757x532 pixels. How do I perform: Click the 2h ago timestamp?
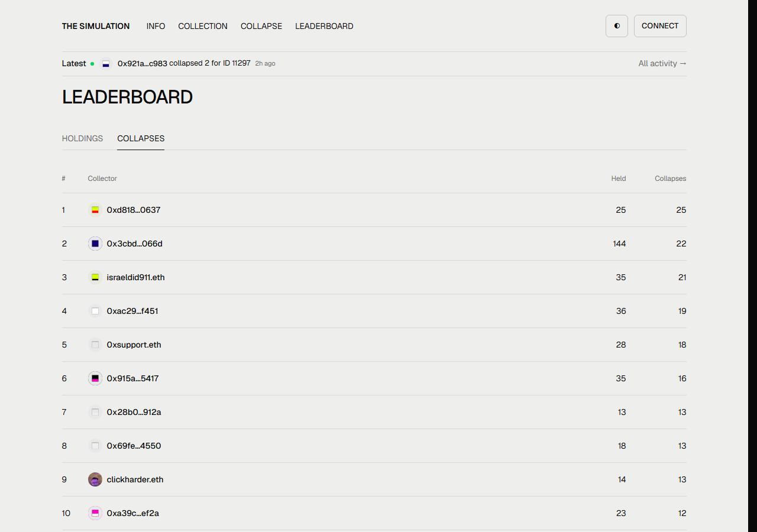265,63
